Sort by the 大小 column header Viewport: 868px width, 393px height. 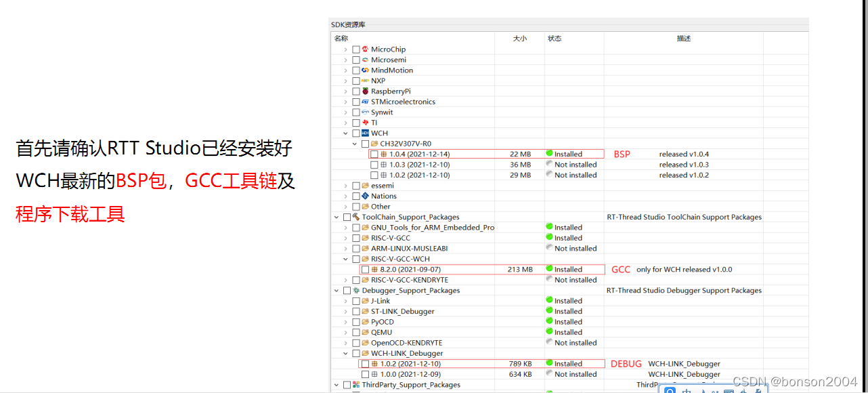coord(520,39)
